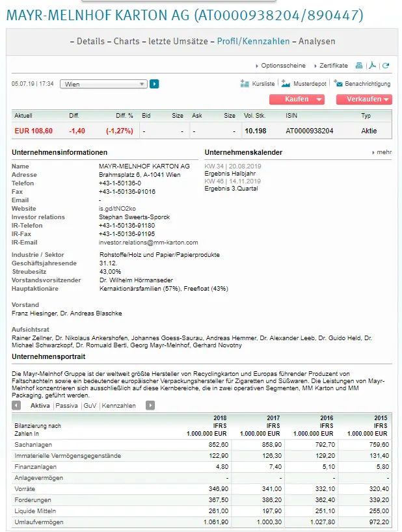
Task: Click the ISIN value AT0000938204
Action: coord(310,131)
